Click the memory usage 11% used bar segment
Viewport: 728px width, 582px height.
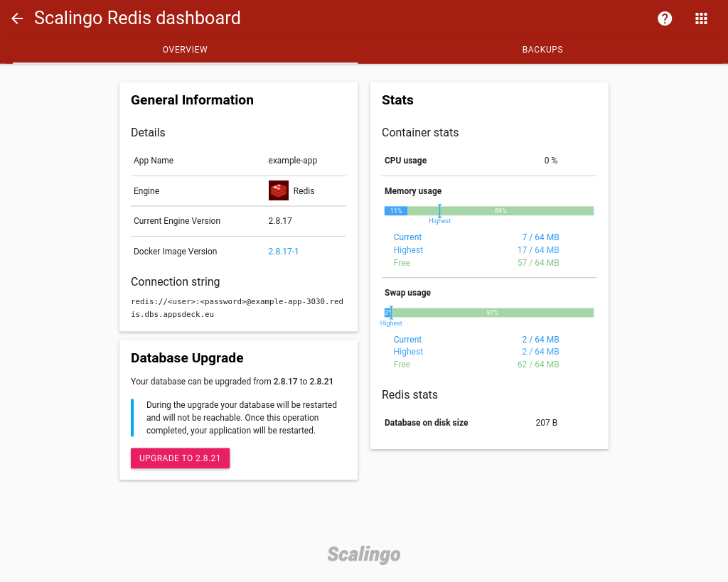pos(396,211)
